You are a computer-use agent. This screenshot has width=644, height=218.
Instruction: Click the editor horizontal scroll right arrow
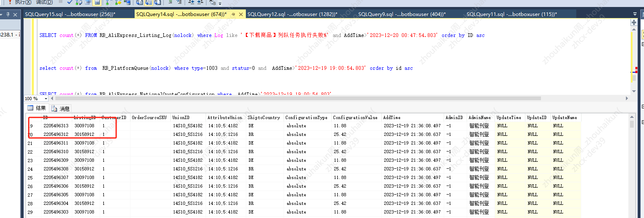point(627,99)
